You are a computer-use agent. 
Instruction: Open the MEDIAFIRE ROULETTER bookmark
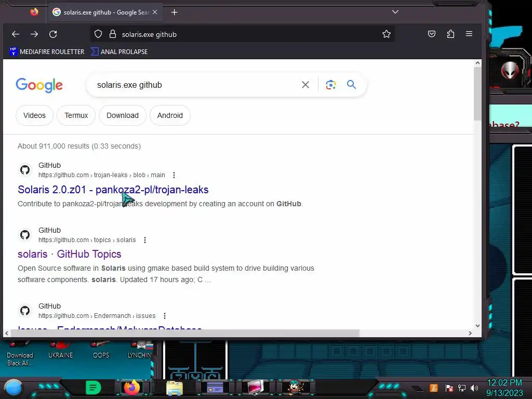47,51
